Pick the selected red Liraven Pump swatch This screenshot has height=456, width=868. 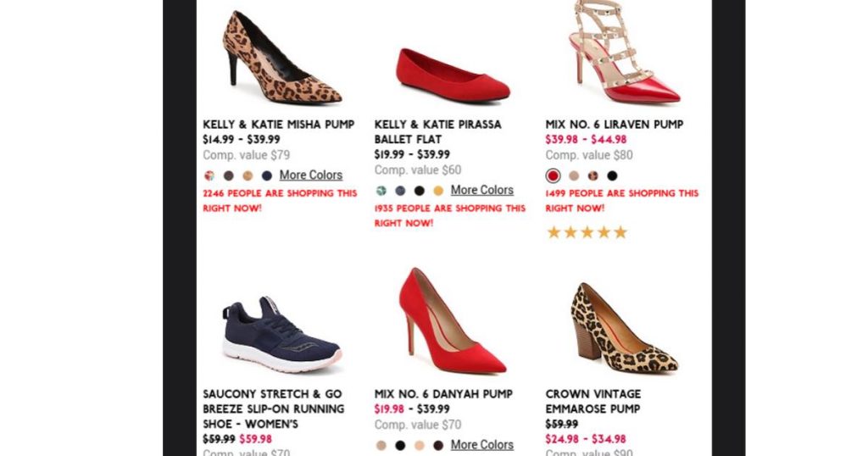pyautogui.click(x=553, y=176)
